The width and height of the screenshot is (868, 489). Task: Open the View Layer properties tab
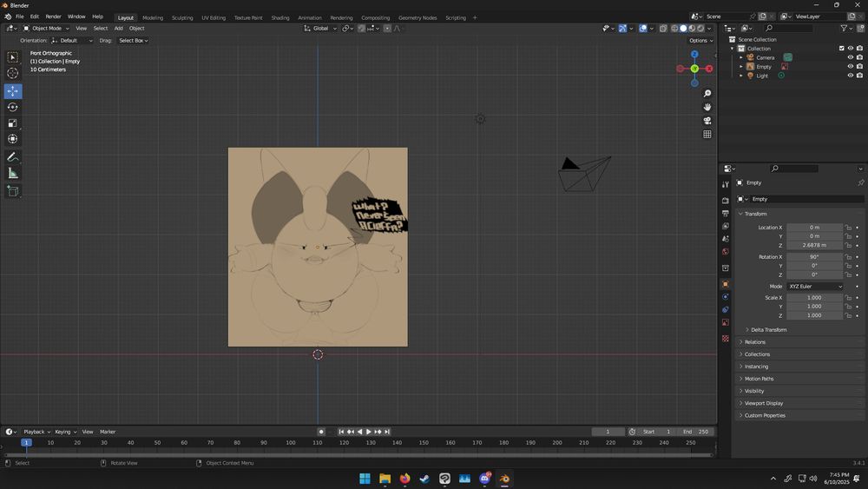[725, 226]
